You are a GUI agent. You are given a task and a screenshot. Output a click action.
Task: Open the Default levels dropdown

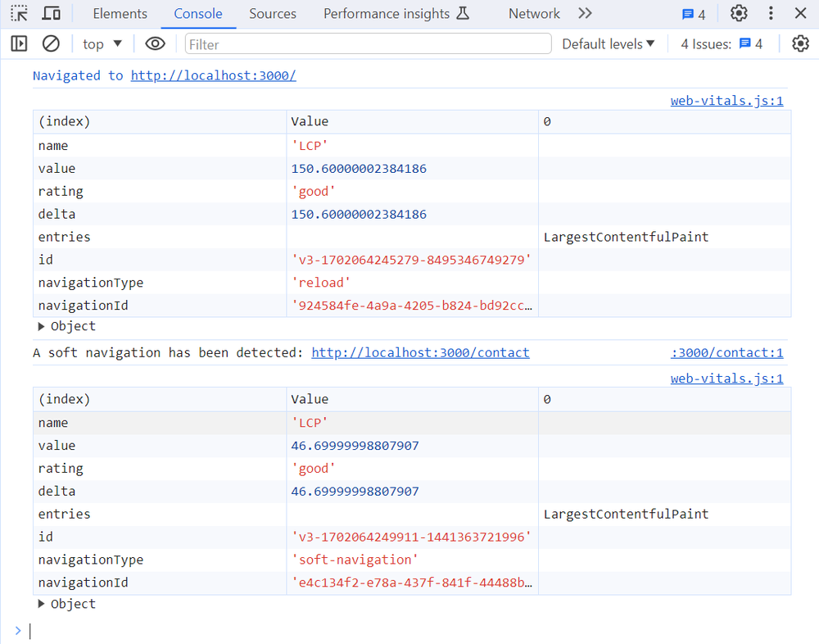point(608,44)
